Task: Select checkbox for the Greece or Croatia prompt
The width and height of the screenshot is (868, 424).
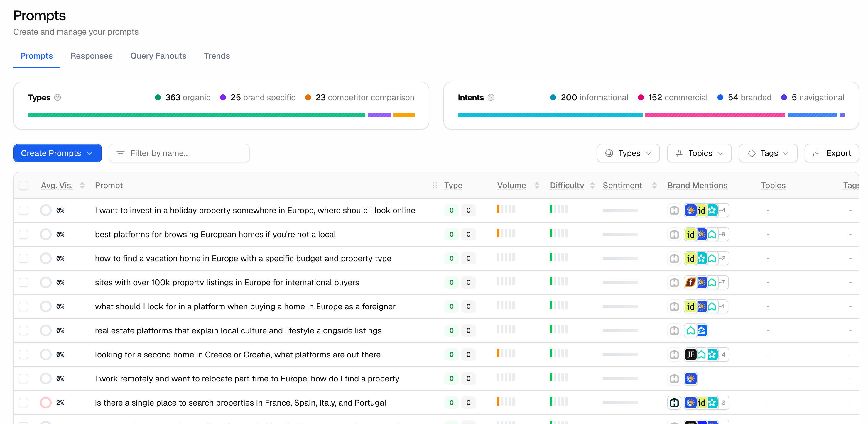Action: [x=23, y=354]
